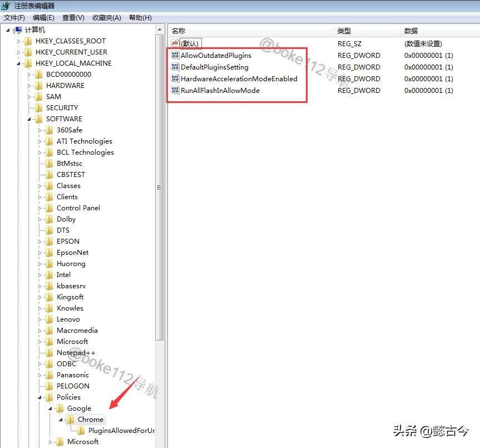
Task: Collapse the computer root node
Action: coord(8,30)
